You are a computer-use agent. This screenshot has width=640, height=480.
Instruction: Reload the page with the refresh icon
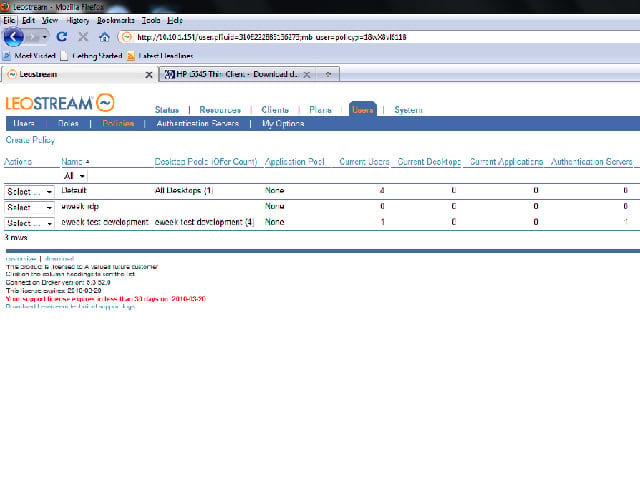click(x=62, y=37)
